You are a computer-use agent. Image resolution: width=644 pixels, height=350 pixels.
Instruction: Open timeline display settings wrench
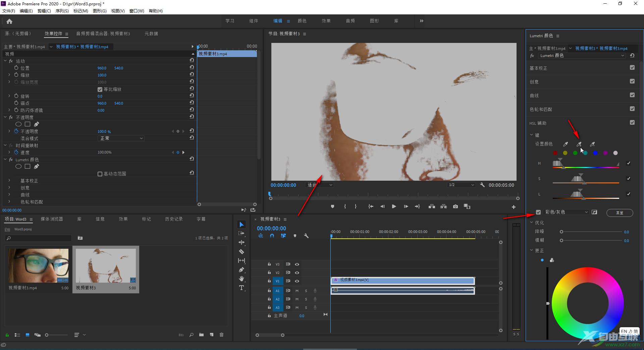click(306, 236)
